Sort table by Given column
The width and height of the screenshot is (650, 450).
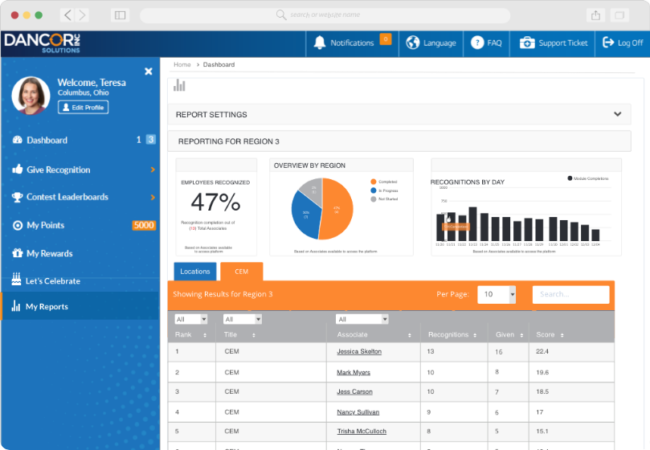(x=521, y=335)
